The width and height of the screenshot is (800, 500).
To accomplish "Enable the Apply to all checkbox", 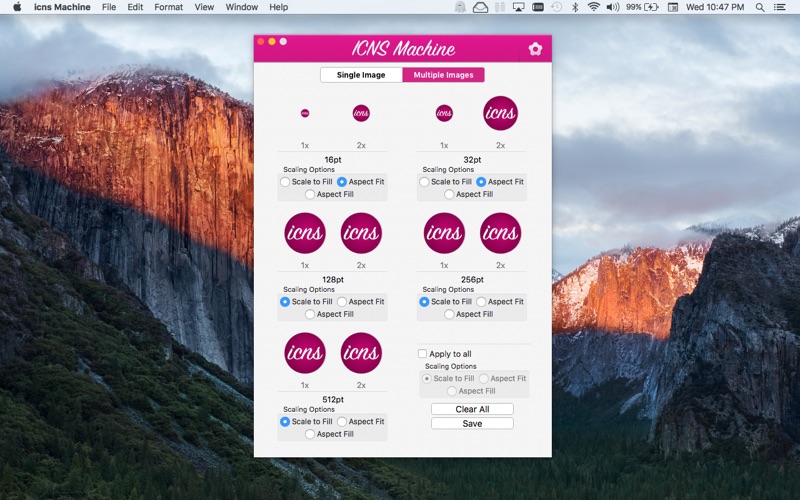I will click(422, 354).
